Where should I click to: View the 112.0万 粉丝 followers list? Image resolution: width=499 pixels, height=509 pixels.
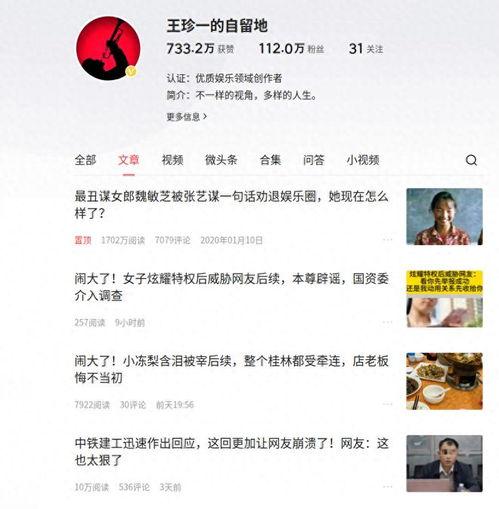[292, 49]
